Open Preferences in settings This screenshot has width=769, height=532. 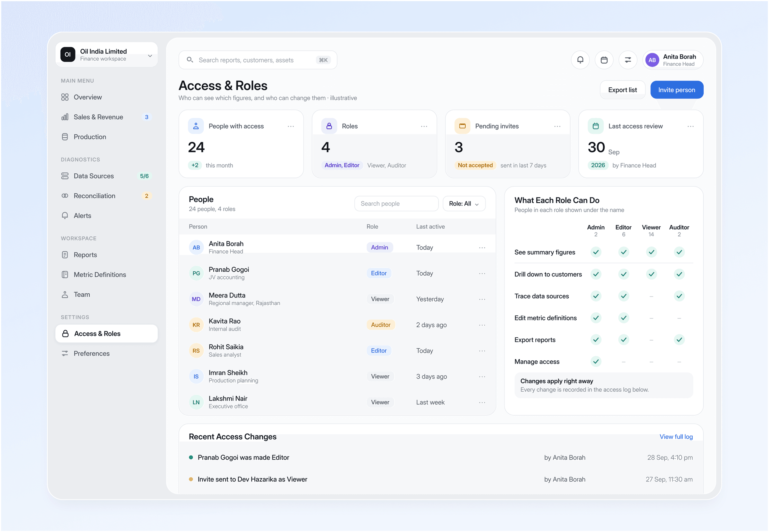click(x=106, y=353)
